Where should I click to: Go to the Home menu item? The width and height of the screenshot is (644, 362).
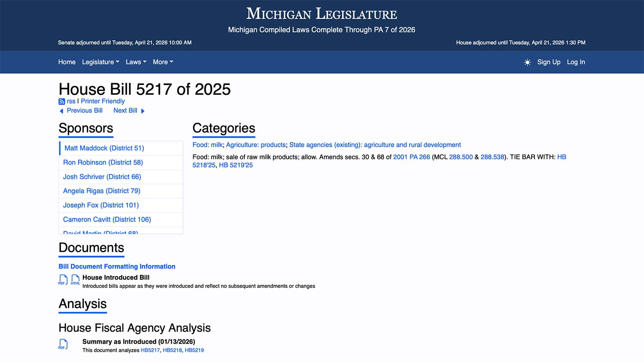click(67, 62)
